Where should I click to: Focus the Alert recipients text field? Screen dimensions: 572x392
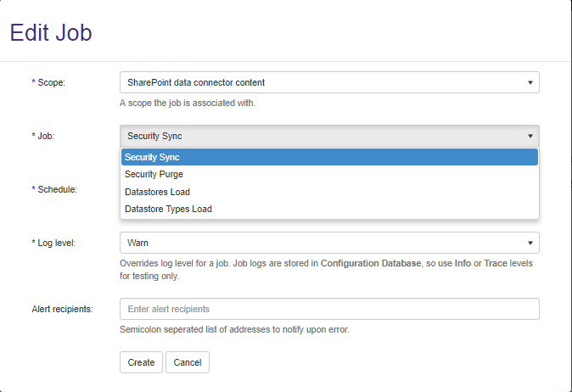(329, 309)
